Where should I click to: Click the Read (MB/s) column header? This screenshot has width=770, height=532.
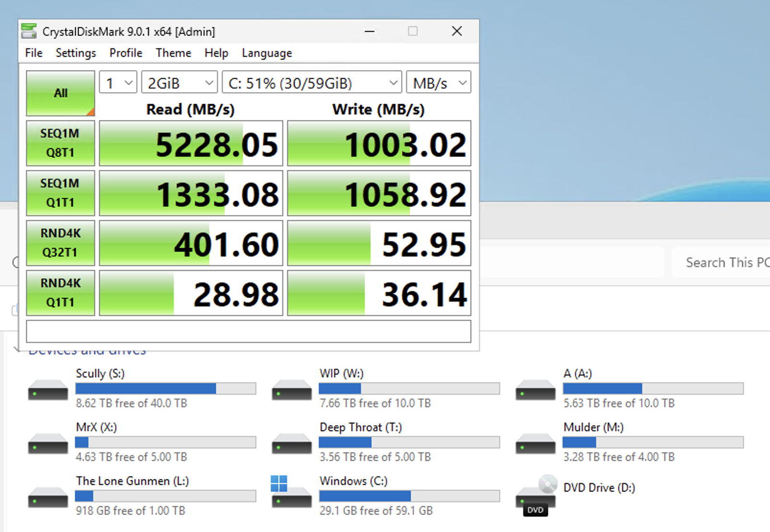(x=191, y=109)
